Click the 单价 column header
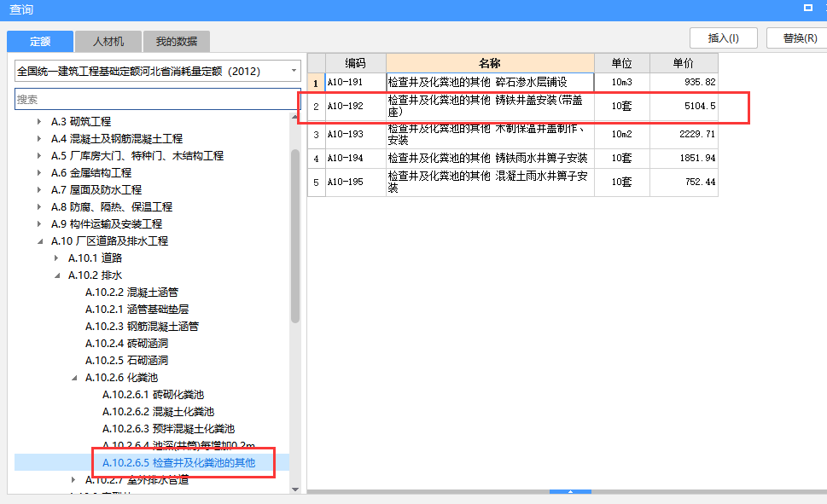The width and height of the screenshot is (827, 504). 684,63
